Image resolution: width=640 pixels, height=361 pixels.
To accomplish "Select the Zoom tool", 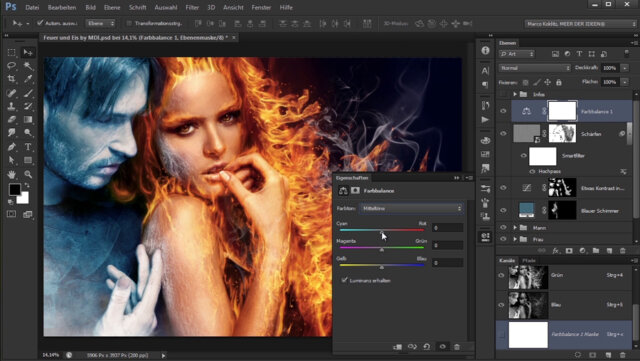I will 28,174.
